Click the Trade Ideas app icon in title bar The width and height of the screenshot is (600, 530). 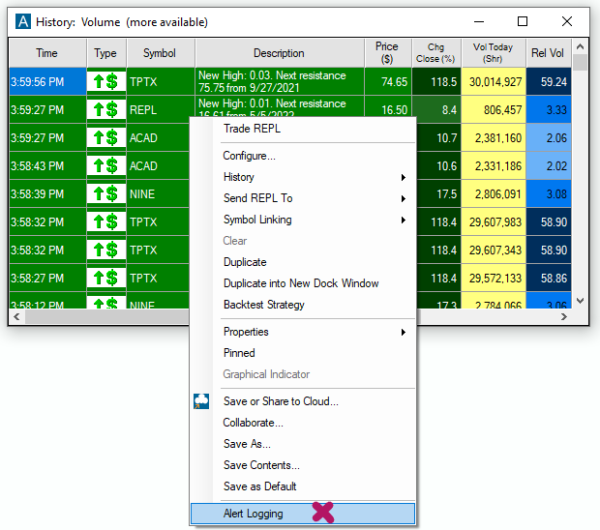[22, 21]
